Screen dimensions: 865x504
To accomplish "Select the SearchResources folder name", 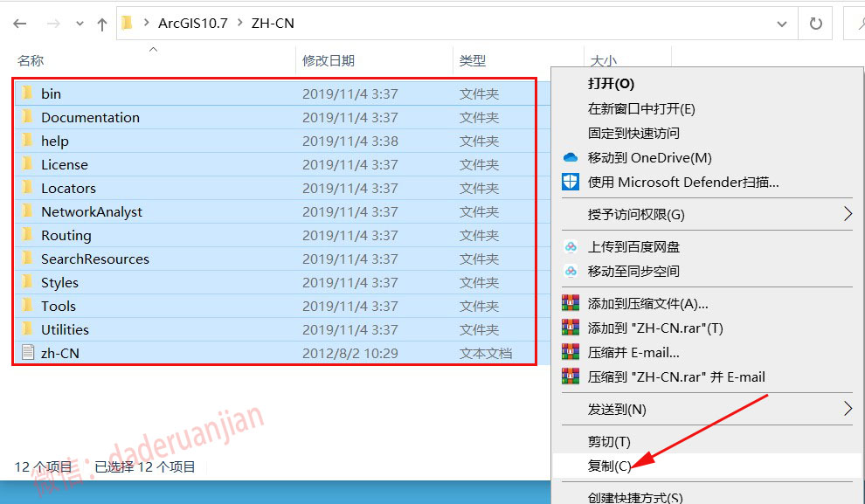I will pyautogui.click(x=95, y=259).
